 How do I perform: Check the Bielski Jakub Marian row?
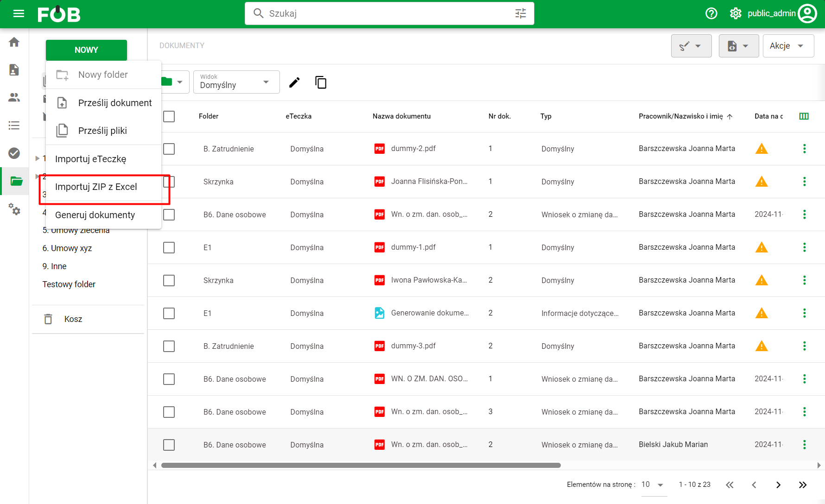coord(169,445)
